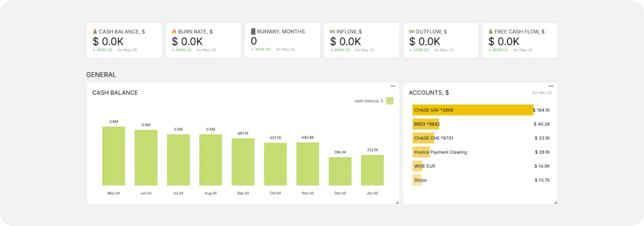The width and height of the screenshot is (644, 226).
Task: Open the Burn Rate KPI card value
Action: pos(187,41)
